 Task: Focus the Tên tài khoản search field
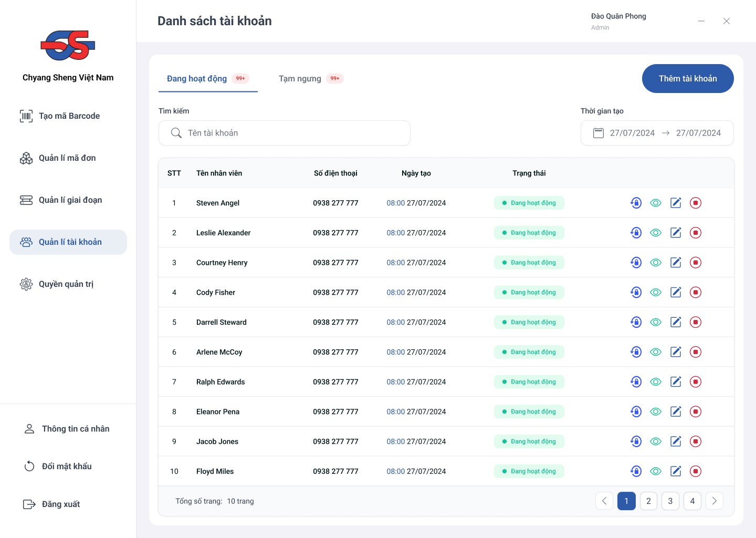(285, 133)
